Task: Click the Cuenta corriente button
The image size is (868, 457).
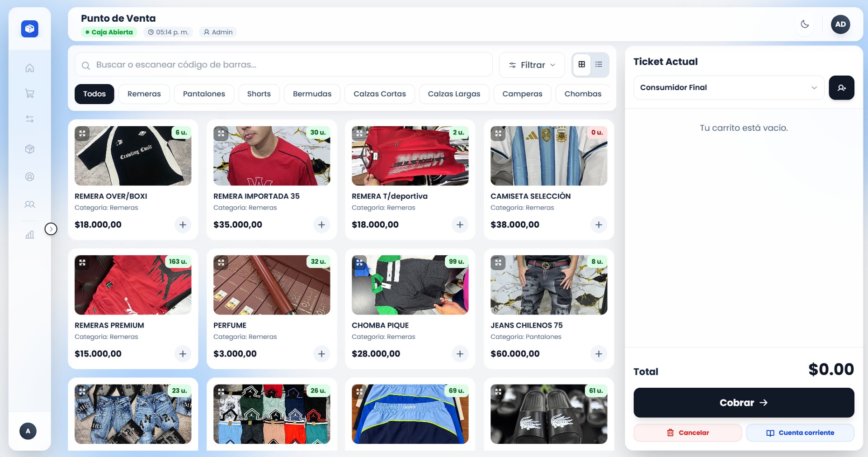Action: (800, 433)
